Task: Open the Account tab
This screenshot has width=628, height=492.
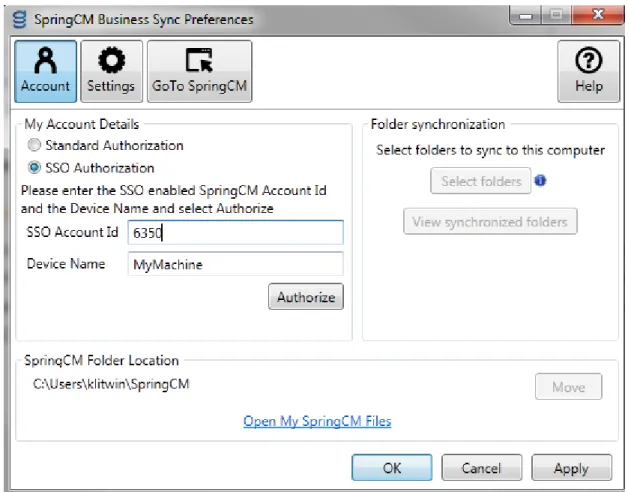Action: tap(46, 71)
